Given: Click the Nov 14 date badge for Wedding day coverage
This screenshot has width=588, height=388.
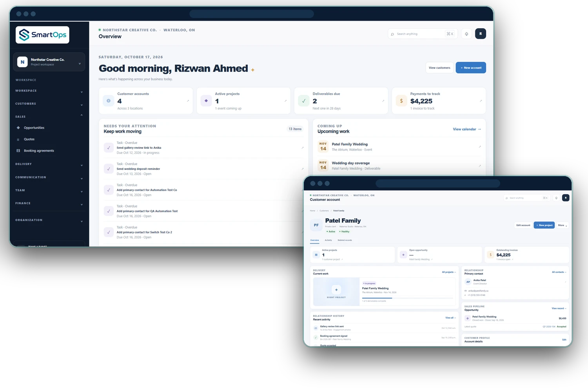Looking at the screenshot, I should point(323,166).
